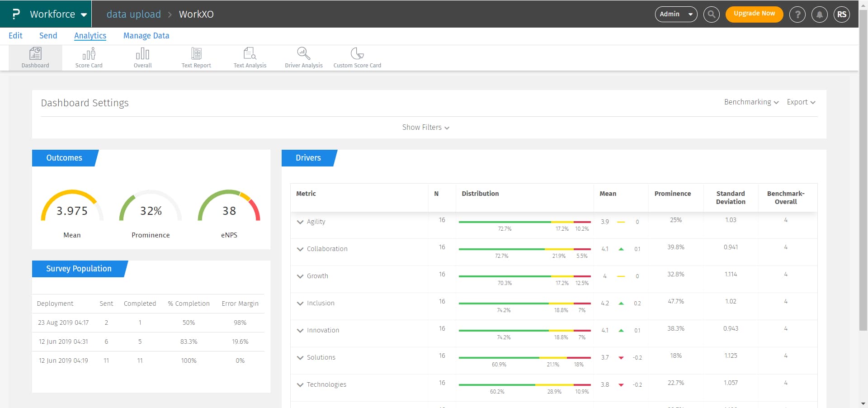Open the Admin role dropdown
Screen dimensions: 868x408
click(x=676, y=14)
